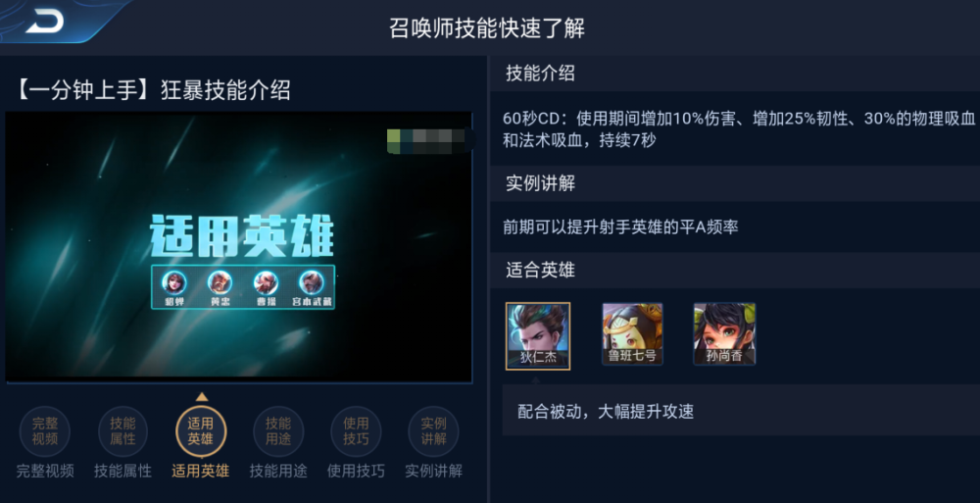The width and height of the screenshot is (980, 503).
Task: Open the 实例讲解 circular icon
Action: tap(433, 431)
